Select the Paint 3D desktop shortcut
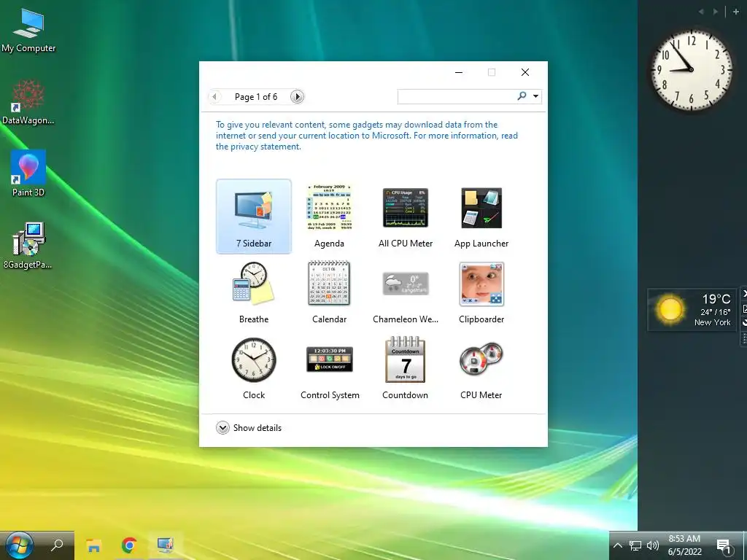The height and width of the screenshot is (560, 747). (28, 174)
